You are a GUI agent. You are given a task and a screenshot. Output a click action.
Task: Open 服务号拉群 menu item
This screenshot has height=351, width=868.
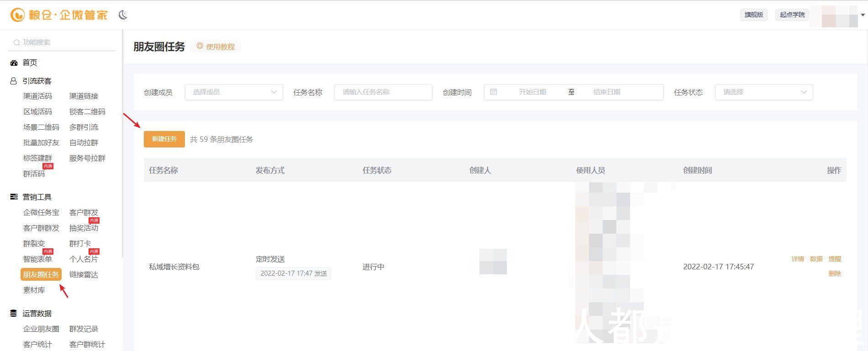[x=87, y=158]
